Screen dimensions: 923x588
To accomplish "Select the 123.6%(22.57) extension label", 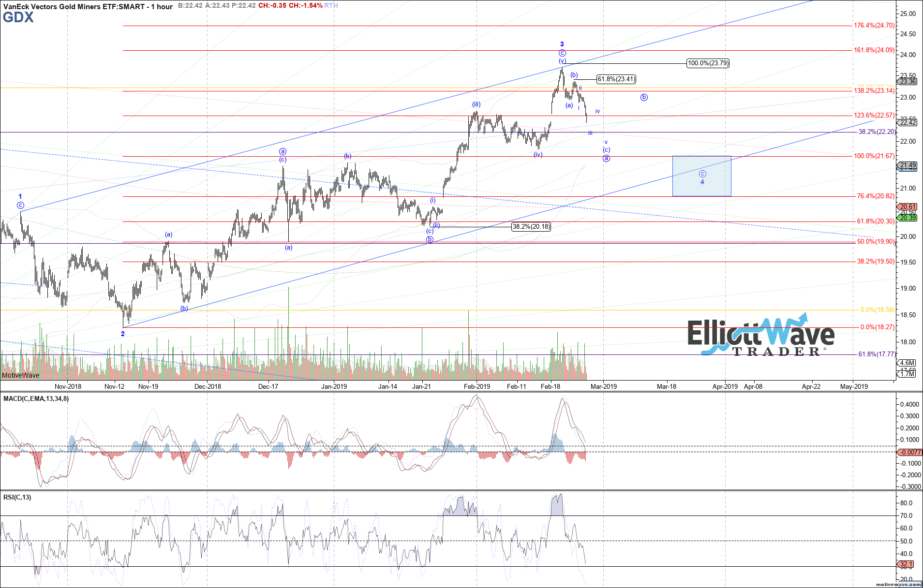I will tap(874, 116).
